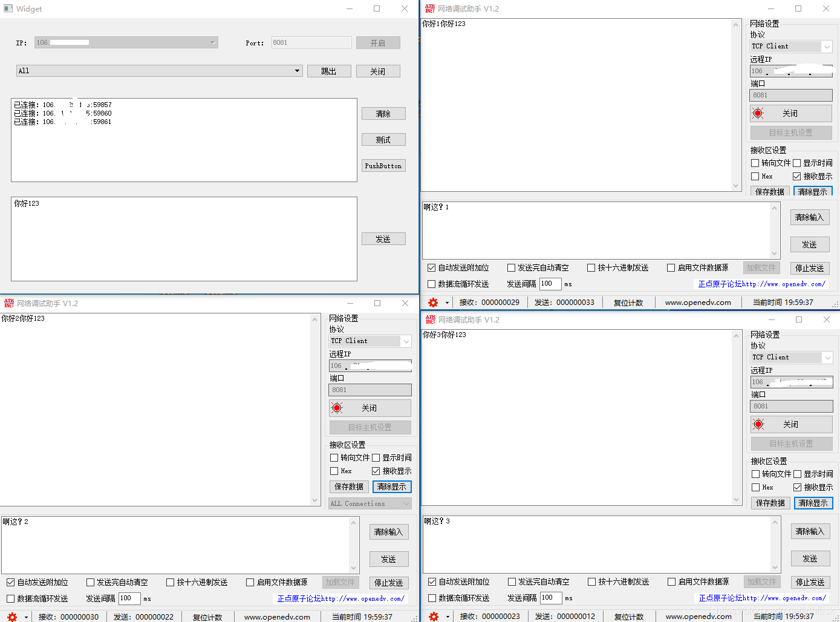Open 正点原子论坛 link in 你好2 window
840x622 pixels.
click(341, 598)
